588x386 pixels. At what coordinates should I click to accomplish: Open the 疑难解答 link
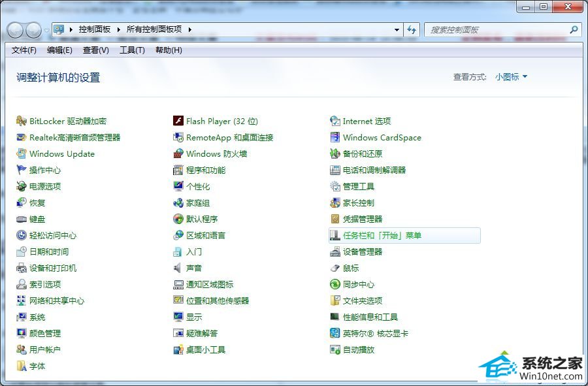[202, 333]
